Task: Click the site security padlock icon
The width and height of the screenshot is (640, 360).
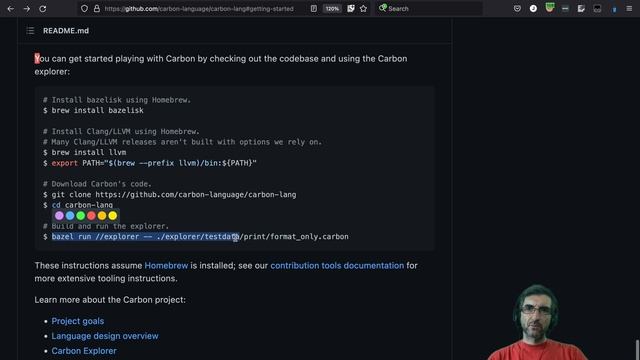Action: [97, 9]
